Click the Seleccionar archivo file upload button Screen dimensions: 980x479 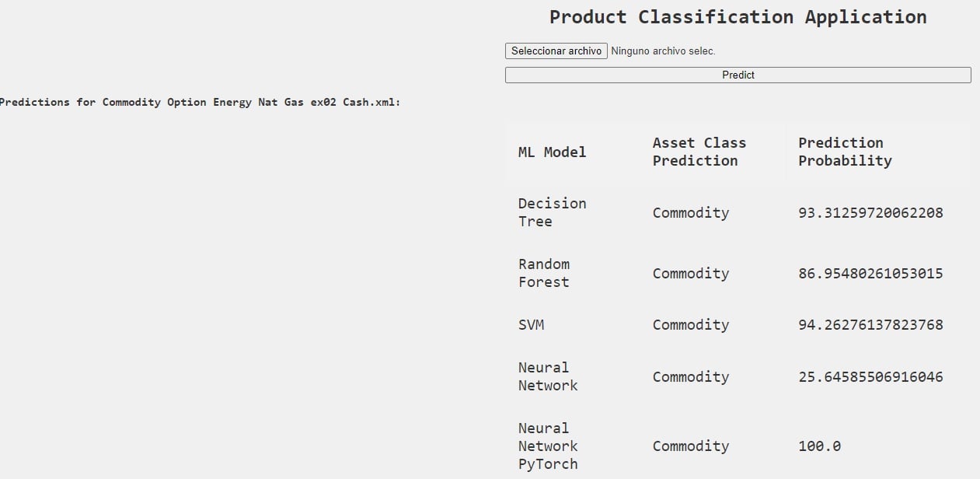point(556,51)
